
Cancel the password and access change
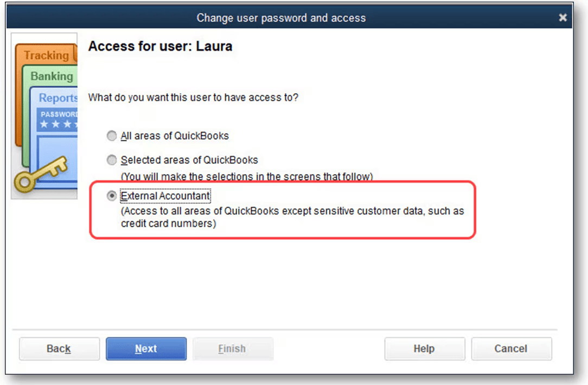pos(511,349)
